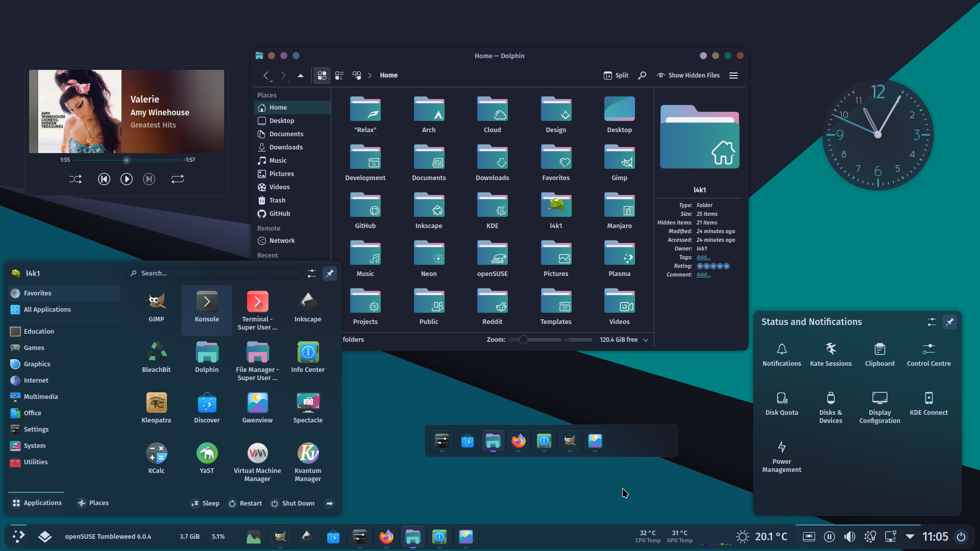Open the search tool in Dolphin
The image size is (980, 551).
(642, 76)
